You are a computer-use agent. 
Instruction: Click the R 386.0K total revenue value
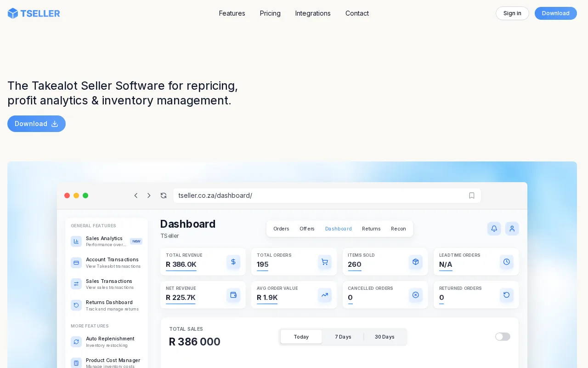(181, 264)
